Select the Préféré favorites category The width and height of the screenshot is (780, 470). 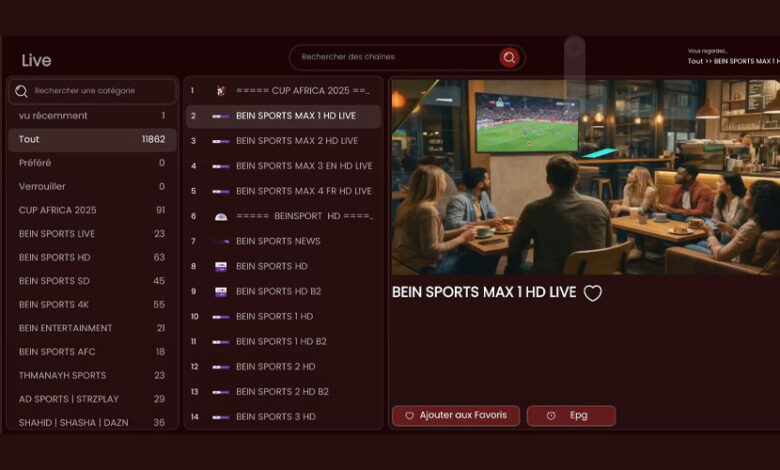(x=92, y=163)
